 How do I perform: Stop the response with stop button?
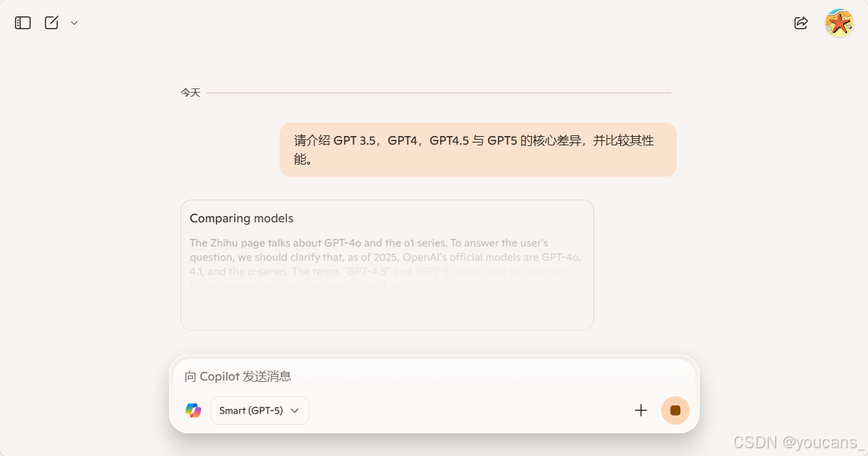tap(675, 410)
